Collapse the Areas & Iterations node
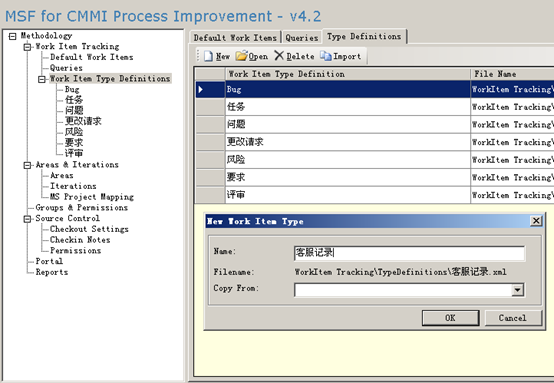This screenshot has height=383, width=554. coord(27,165)
